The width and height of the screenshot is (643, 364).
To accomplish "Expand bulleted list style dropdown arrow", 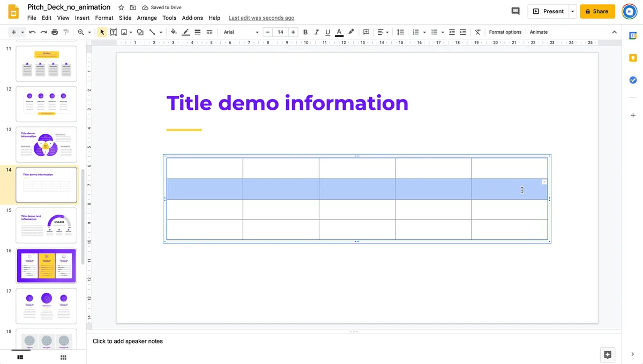I will click(x=443, y=32).
